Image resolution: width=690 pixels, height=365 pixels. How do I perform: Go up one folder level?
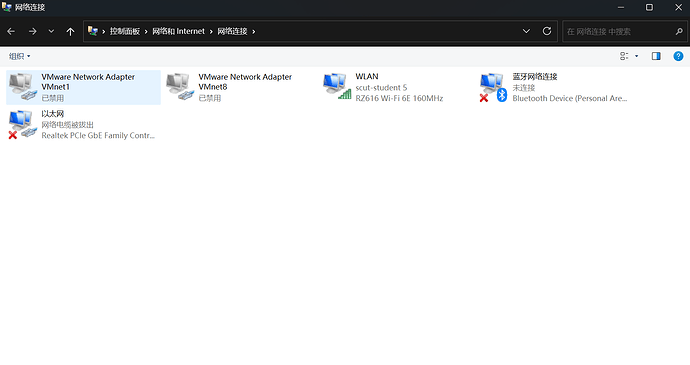click(x=70, y=31)
